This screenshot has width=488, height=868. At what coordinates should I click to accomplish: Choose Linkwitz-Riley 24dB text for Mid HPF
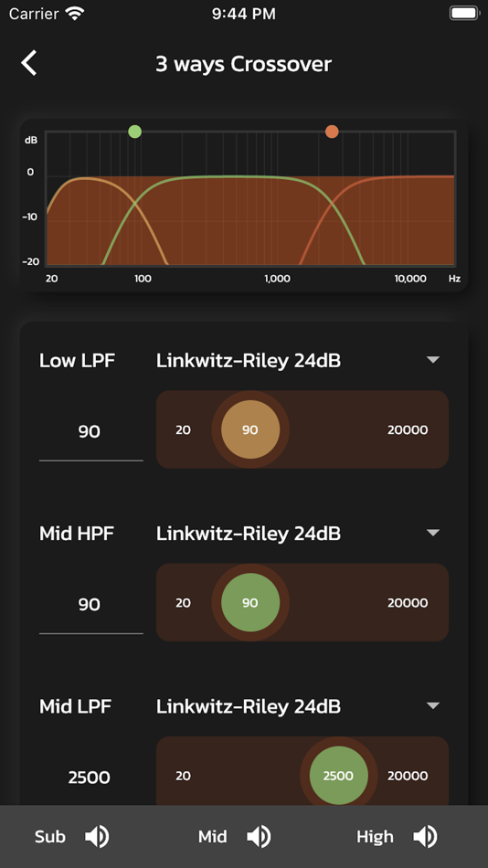tap(249, 533)
